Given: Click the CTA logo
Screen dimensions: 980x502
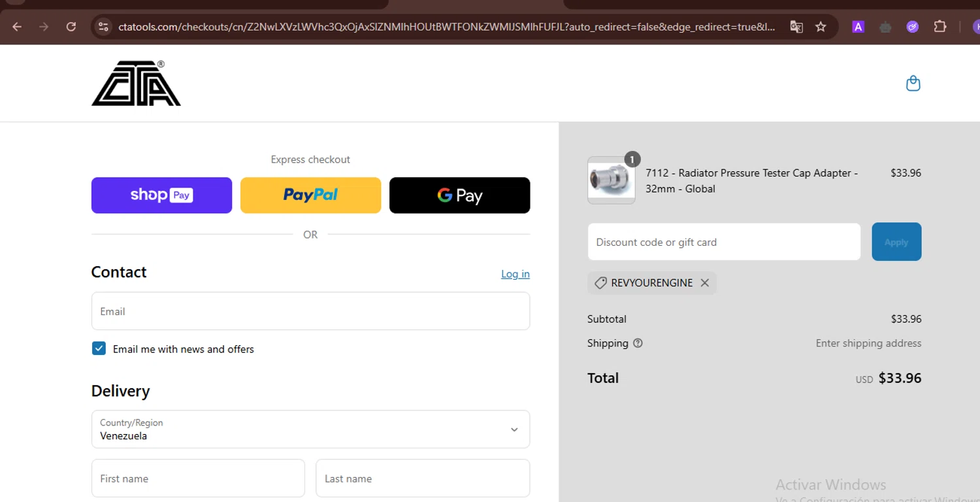Looking at the screenshot, I should (136, 83).
